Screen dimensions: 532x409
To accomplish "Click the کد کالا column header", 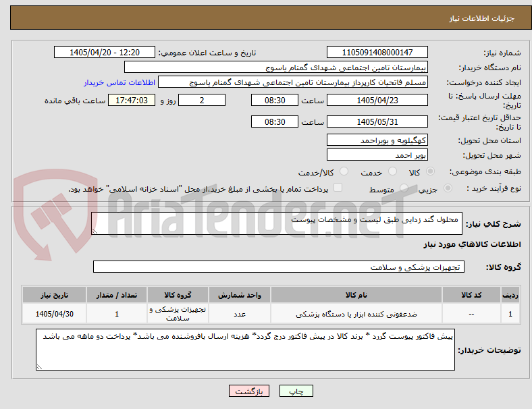I will click(471, 295).
